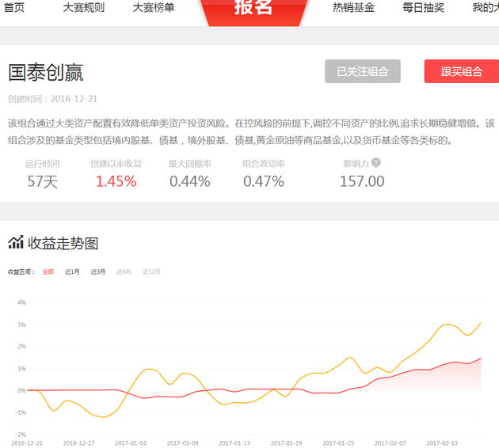Image resolution: width=499 pixels, height=448 pixels.
Task: Click the red 跟买组合 button
Action: (462, 71)
